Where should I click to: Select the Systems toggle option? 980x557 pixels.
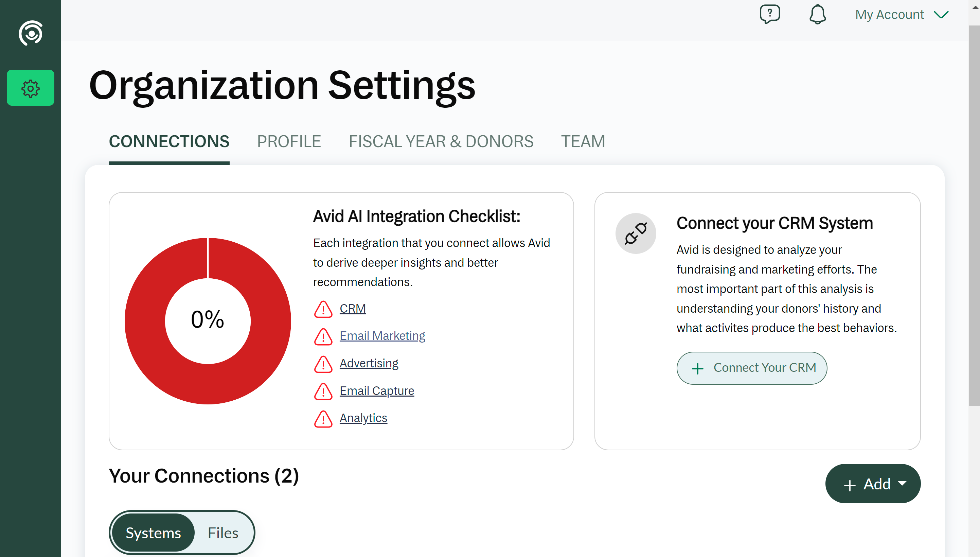pyautogui.click(x=153, y=533)
